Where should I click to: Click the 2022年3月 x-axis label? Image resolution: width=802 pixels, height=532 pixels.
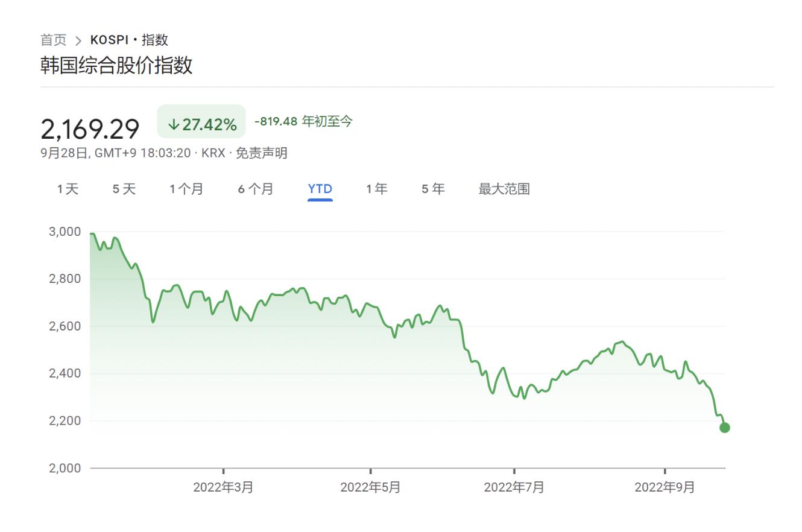223,487
